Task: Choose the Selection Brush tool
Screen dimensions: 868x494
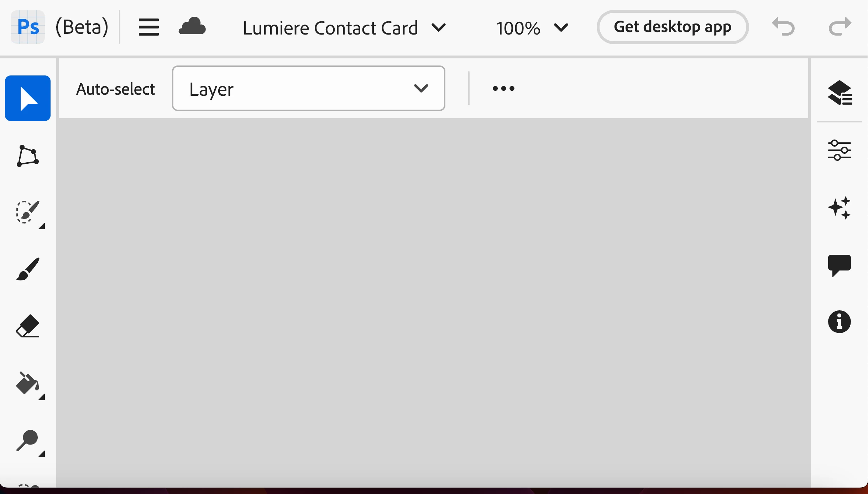Action: tap(28, 212)
